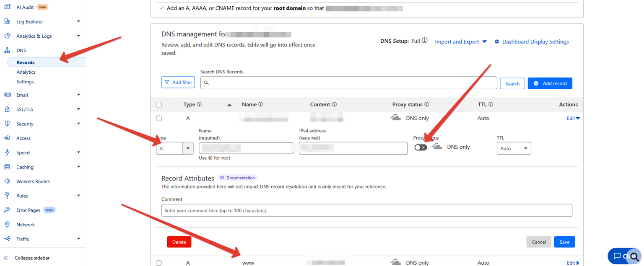Click the Type column info icon
Viewport: 644px width, 266px height.
(199, 104)
